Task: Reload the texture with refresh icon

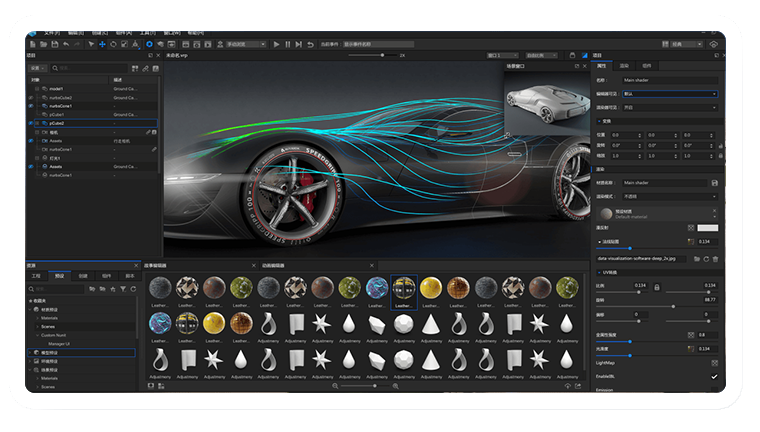Action: point(706,259)
